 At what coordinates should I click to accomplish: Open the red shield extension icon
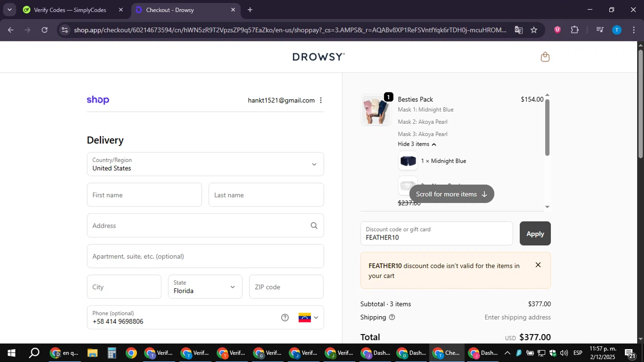557,30
